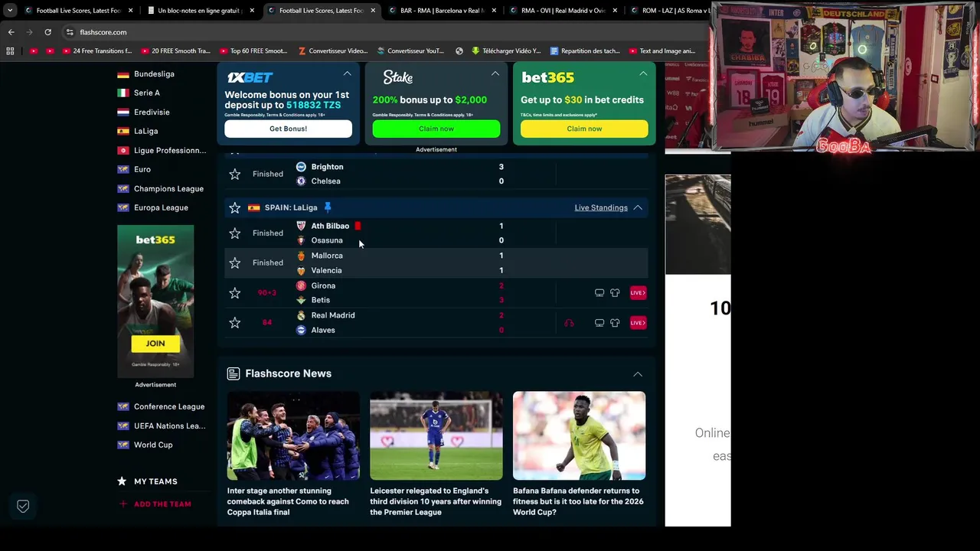
Task: Click the bet365 JOIN button in sidebar ad
Action: (x=155, y=344)
